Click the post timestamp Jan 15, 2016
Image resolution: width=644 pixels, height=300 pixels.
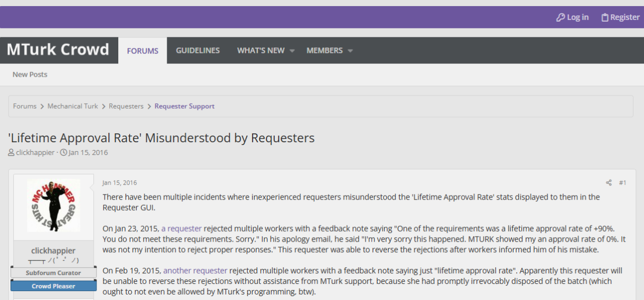119,183
